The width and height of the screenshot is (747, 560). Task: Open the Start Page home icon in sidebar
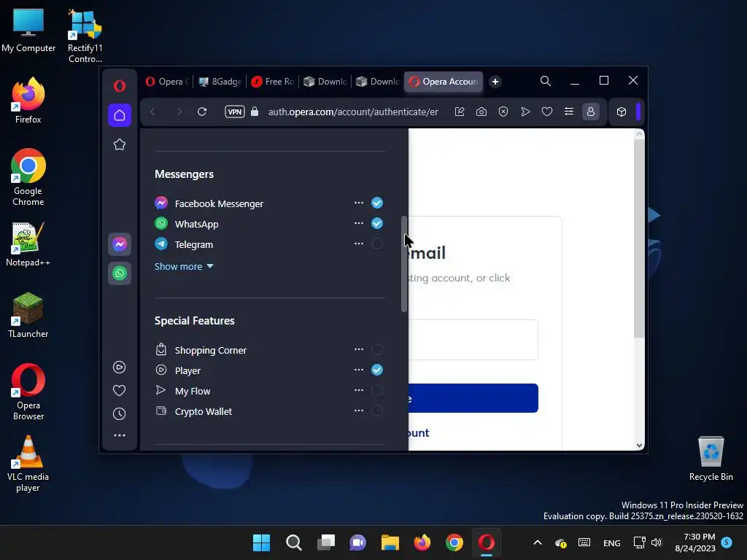pos(120,115)
